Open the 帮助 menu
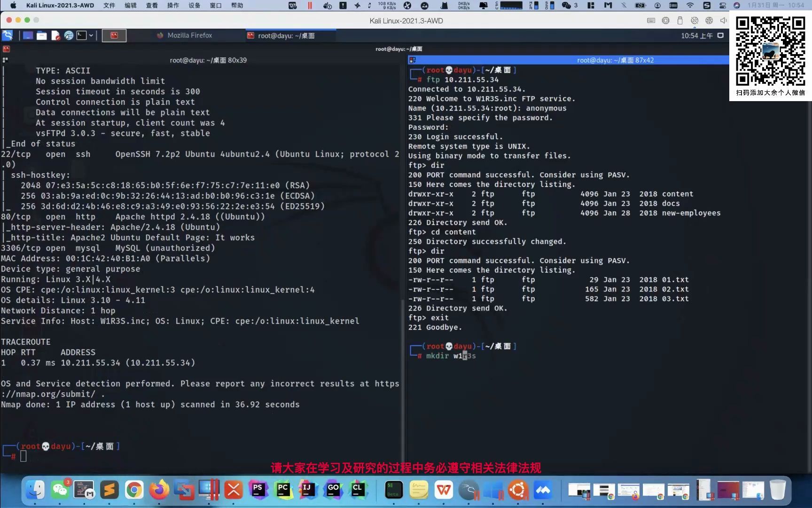 point(237,5)
